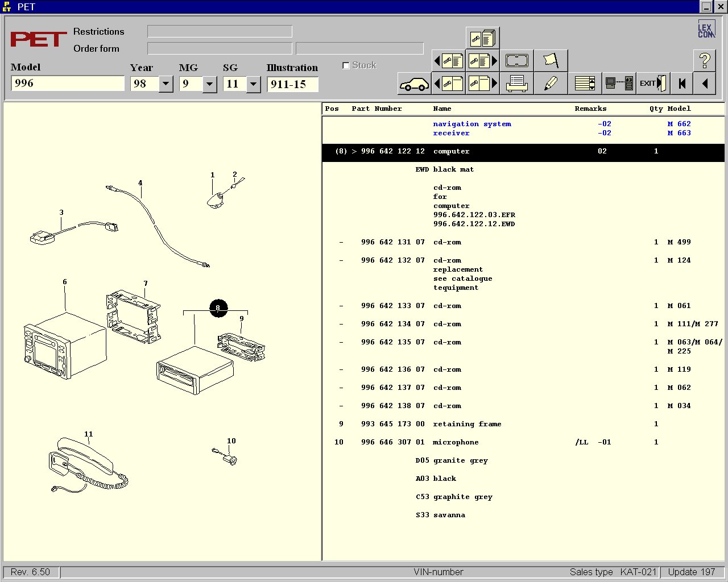Click the printer icon
Image resolution: width=728 pixels, height=582 pixels.
click(x=516, y=84)
